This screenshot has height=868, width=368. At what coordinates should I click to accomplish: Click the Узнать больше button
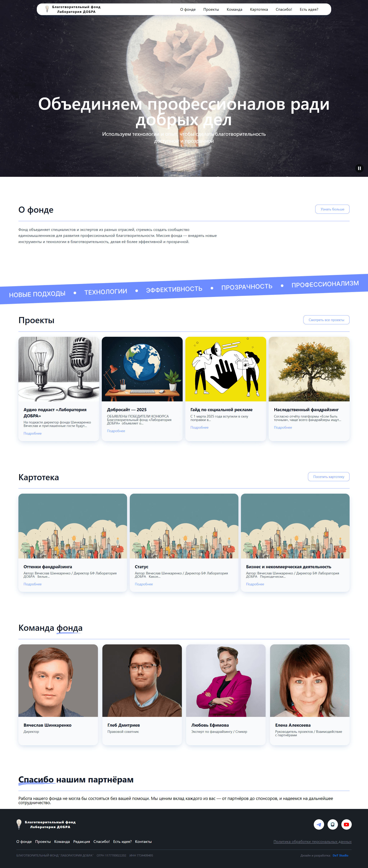pos(332,209)
